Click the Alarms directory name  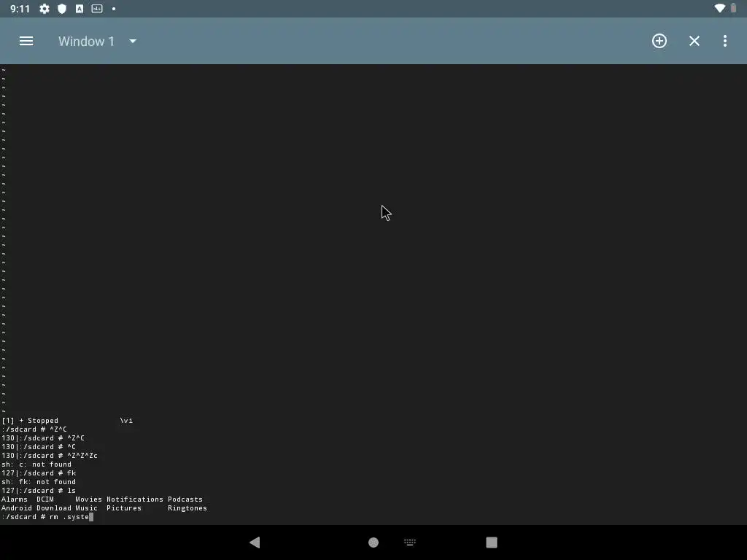coord(15,499)
